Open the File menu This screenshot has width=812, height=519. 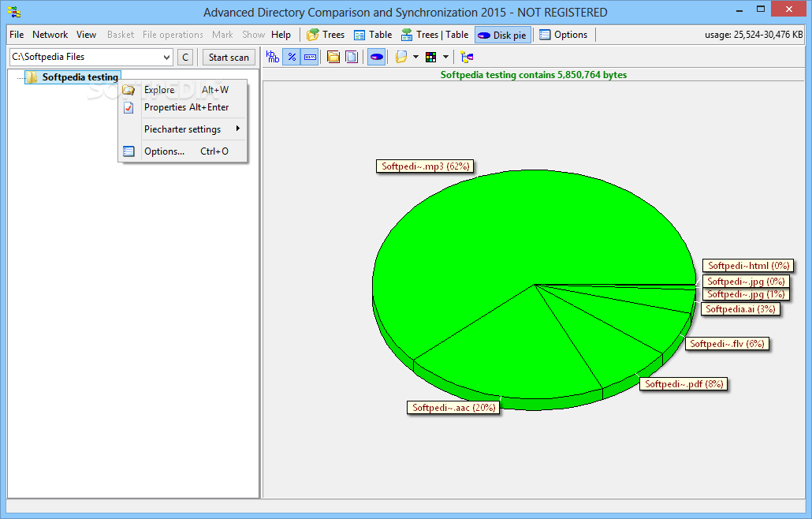(17, 35)
